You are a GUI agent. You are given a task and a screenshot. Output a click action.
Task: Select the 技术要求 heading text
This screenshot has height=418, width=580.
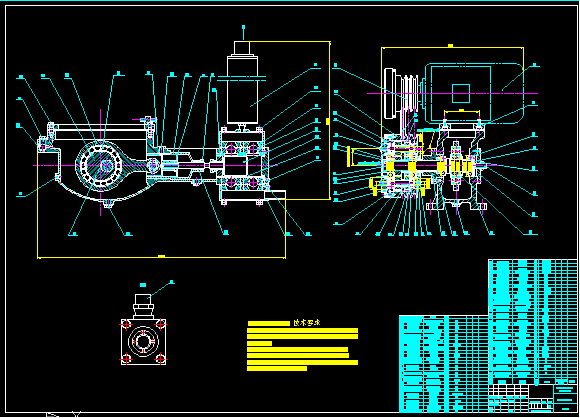(x=306, y=323)
